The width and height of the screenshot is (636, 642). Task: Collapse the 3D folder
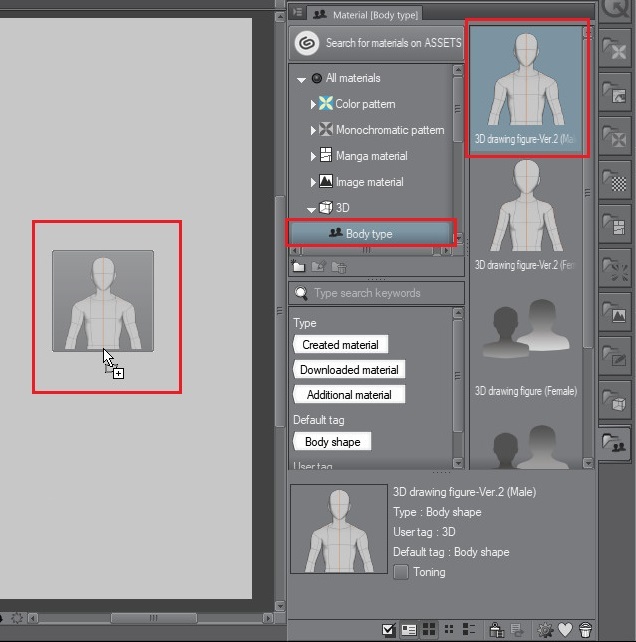[x=312, y=208]
